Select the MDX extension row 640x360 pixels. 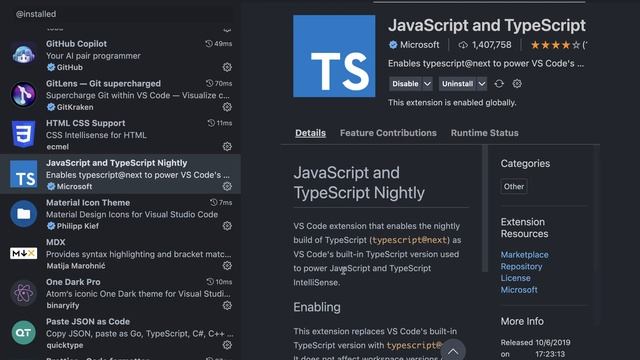coord(120,253)
